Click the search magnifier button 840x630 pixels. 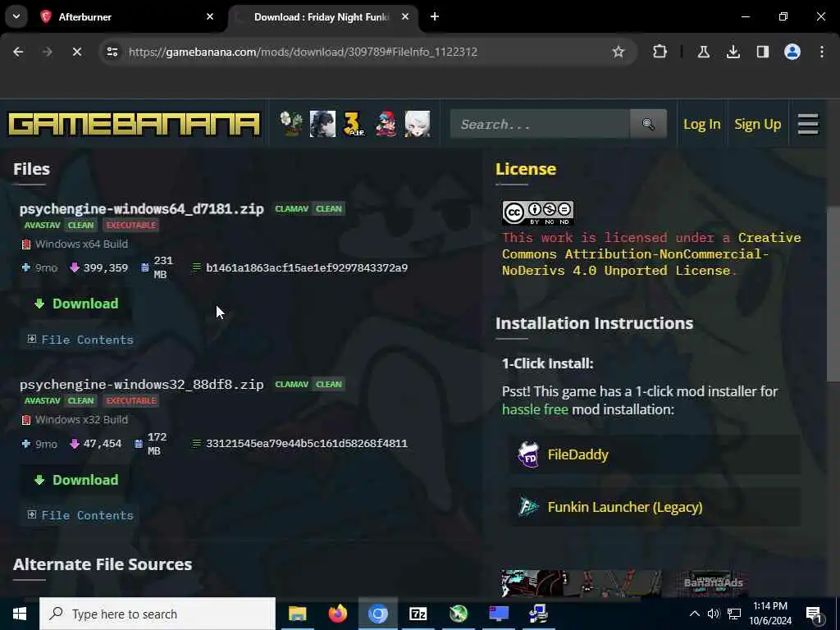tap(648, 124)
